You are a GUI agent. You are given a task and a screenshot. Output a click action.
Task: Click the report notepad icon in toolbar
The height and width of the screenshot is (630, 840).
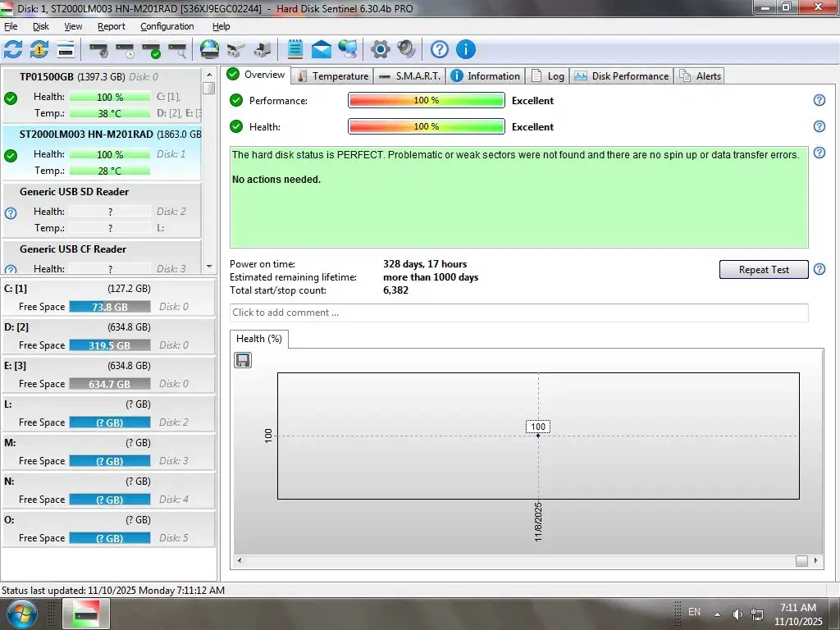point(295,49)
